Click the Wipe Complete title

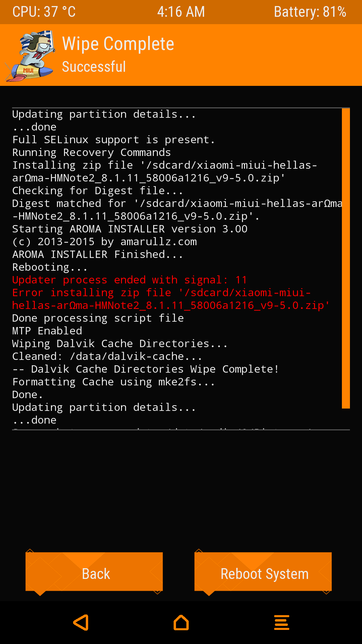point(118,44)
